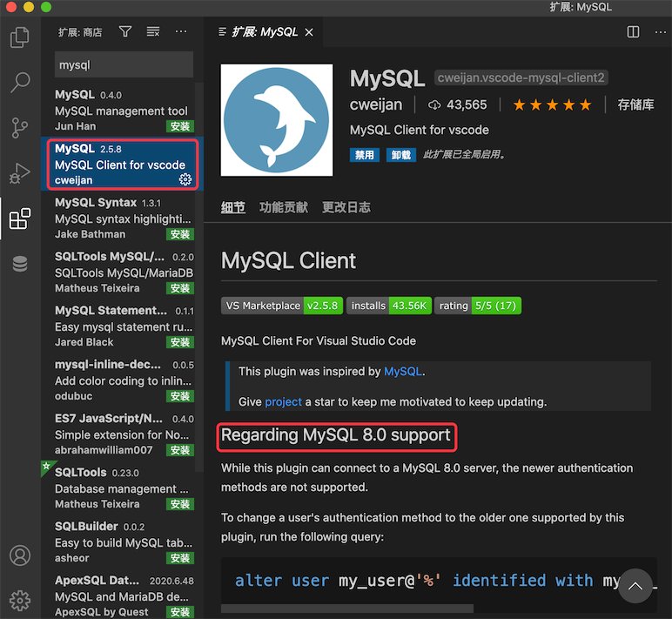Image resolution: width=672 pixels, height=619 pixels.
Task: Open Source Control branch icon
Action: click(x=20, y=128)
